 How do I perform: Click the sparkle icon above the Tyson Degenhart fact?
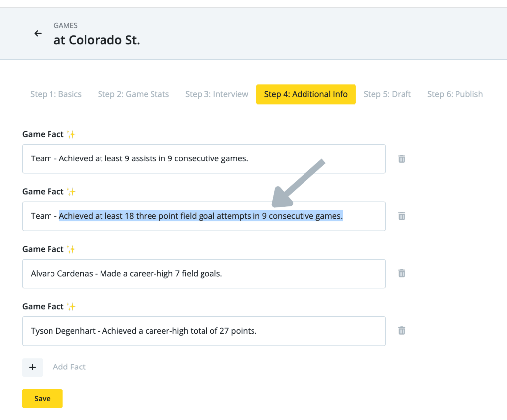coord(71,306)
